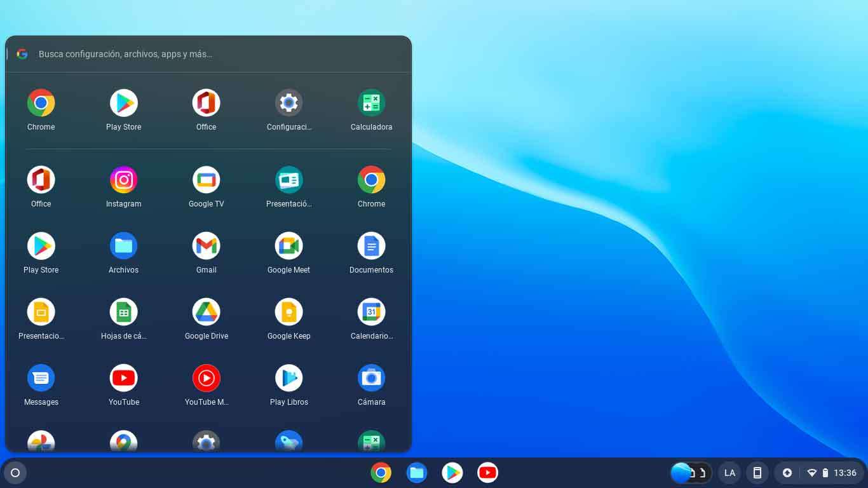868x488 pixels.
Task: Open Chrome in the main apps grid
Action: click(x=371, y=180)
